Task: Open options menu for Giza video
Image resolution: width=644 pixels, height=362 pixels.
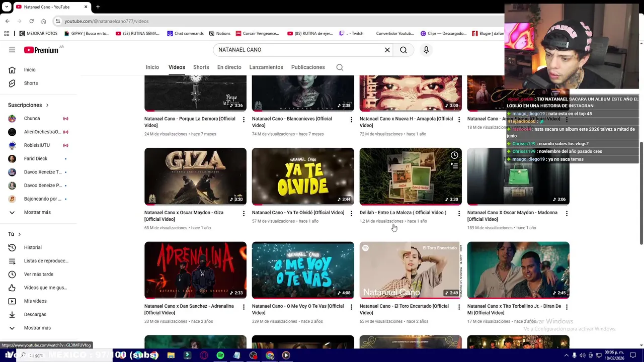Action: pyautogui.click(x=244, y=214)
